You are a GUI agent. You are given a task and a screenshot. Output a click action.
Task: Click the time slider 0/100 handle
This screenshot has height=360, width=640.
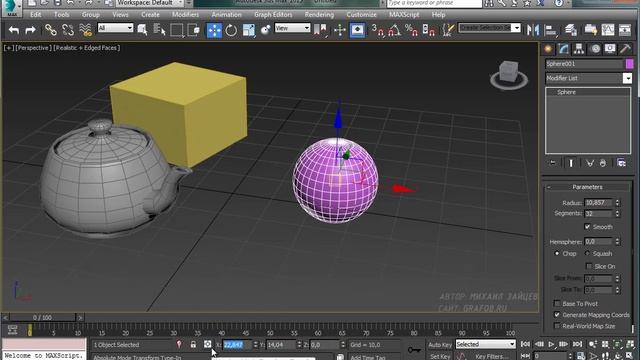[42, 317]
